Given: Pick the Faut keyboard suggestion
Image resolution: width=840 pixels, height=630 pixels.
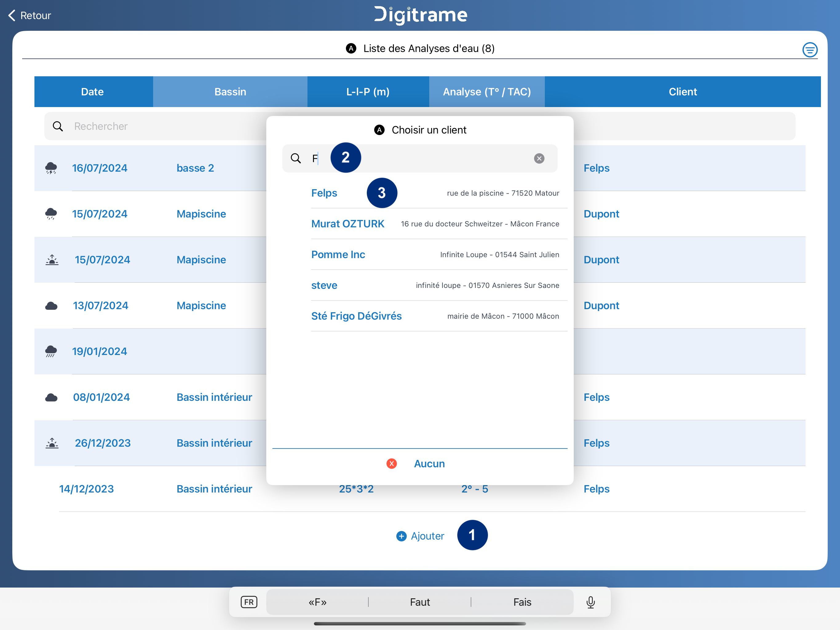Looking at the screenshot, I should click(420, 602).
